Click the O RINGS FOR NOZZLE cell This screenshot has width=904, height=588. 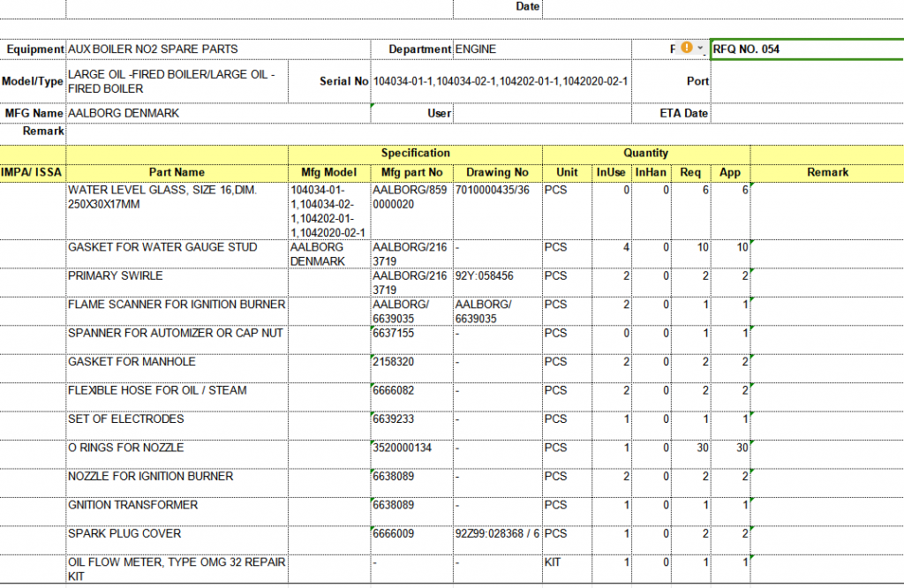point(177,448)
